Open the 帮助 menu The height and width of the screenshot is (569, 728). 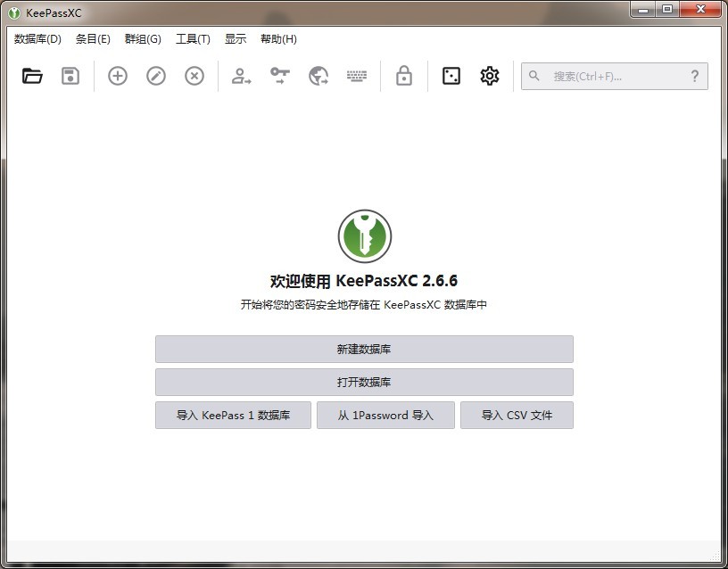tap(277, 39)
